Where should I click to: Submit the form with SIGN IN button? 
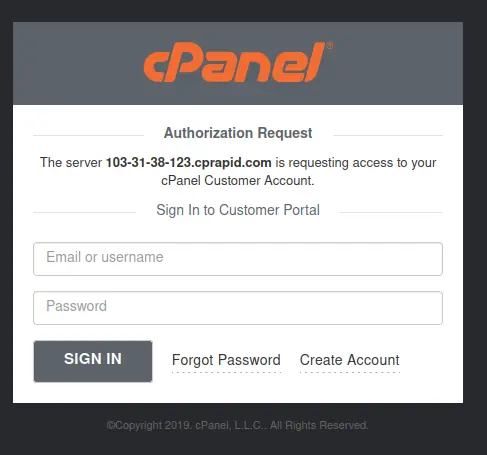(93, 361)
